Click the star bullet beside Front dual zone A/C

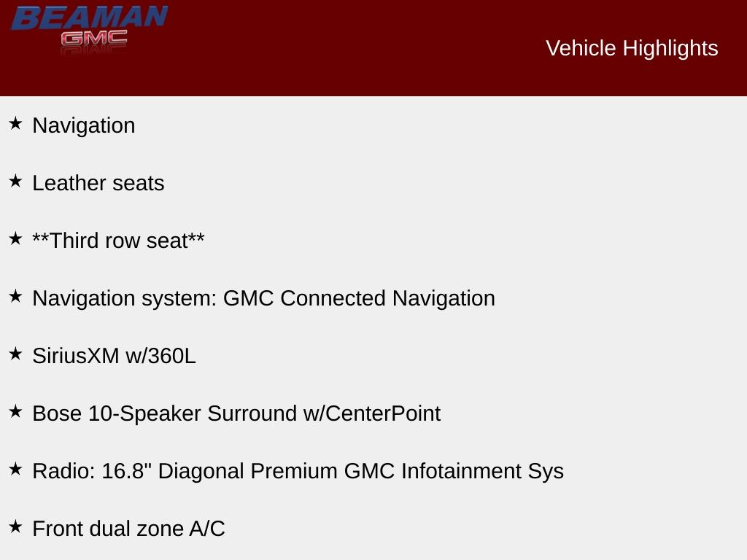pyautogui.click(x=15, y=526)
